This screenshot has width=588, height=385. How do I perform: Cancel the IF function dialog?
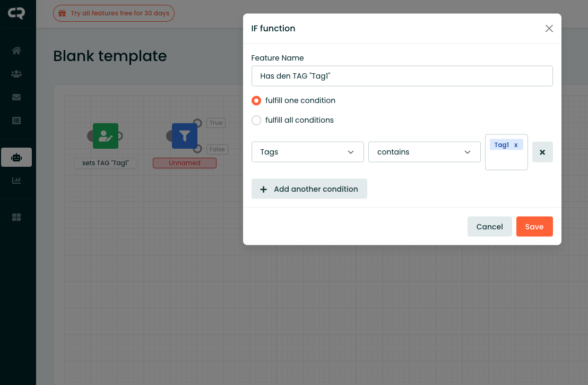(x=489, y=227)
